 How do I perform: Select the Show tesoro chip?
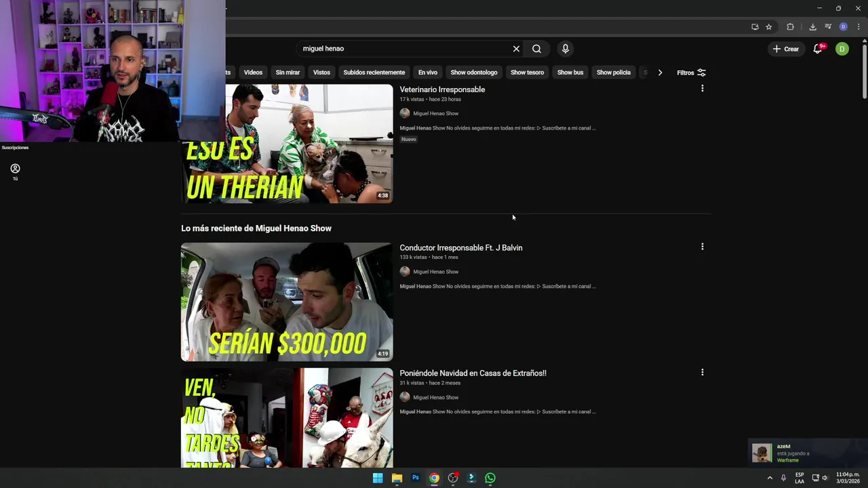click(x=527, y=73)
